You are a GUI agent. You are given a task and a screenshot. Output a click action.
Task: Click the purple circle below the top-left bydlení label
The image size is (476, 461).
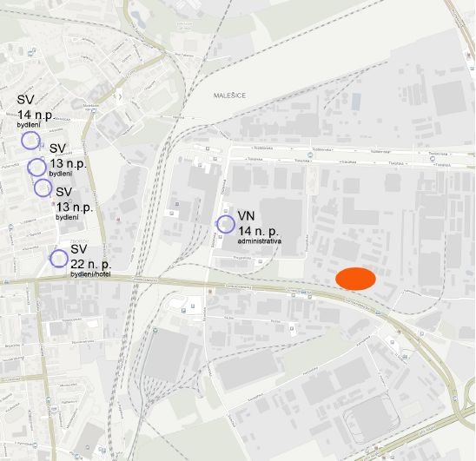click(30, 141)
